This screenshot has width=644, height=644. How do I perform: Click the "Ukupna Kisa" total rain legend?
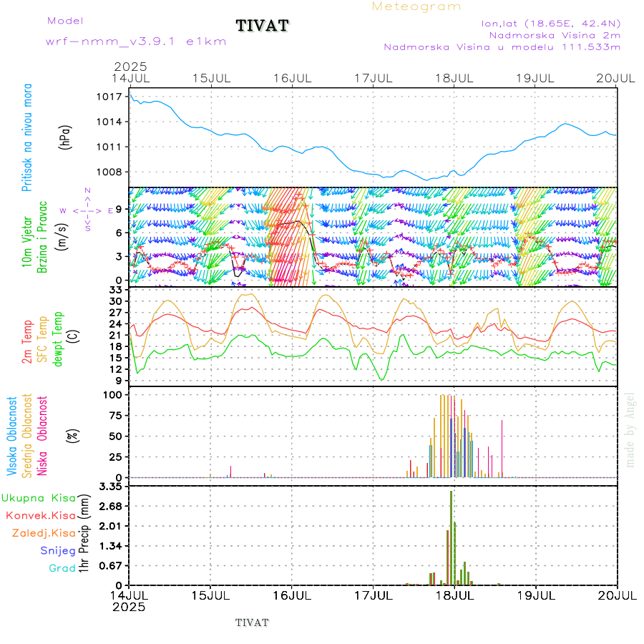pos(39,498)
